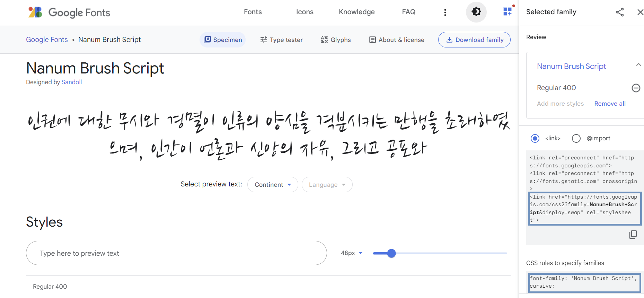Click the Nanum Brush Script page heading
The width and height of the screenshot is (644, 298).
point(95,68)
